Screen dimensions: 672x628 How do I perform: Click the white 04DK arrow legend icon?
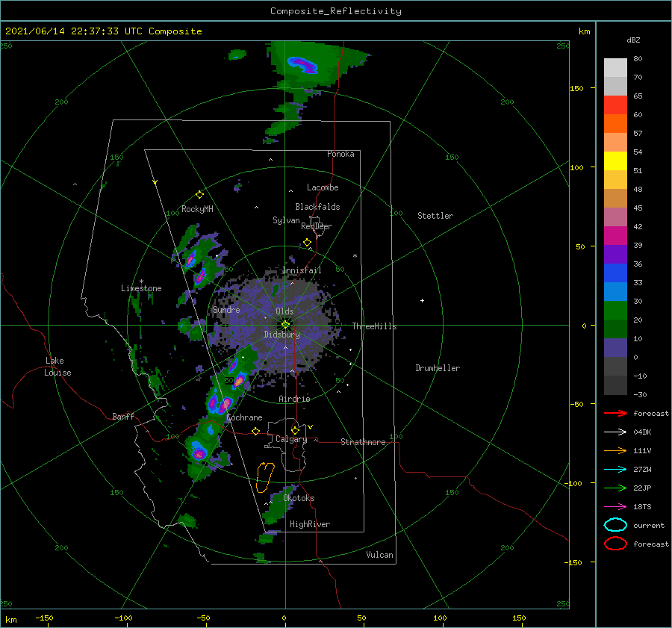point(615,432)
